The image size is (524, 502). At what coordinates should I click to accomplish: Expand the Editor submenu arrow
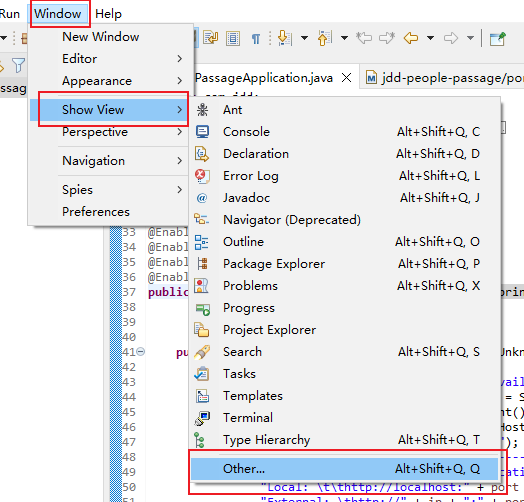point(179,59)
